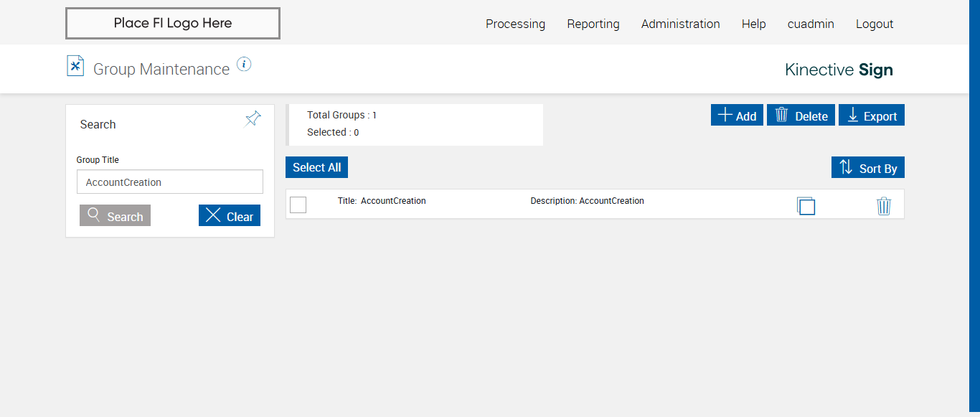The height and width of the screenshot is (417, 980).
Task: Click the Kinective Sign logo
Action: [x=839, y=70]
